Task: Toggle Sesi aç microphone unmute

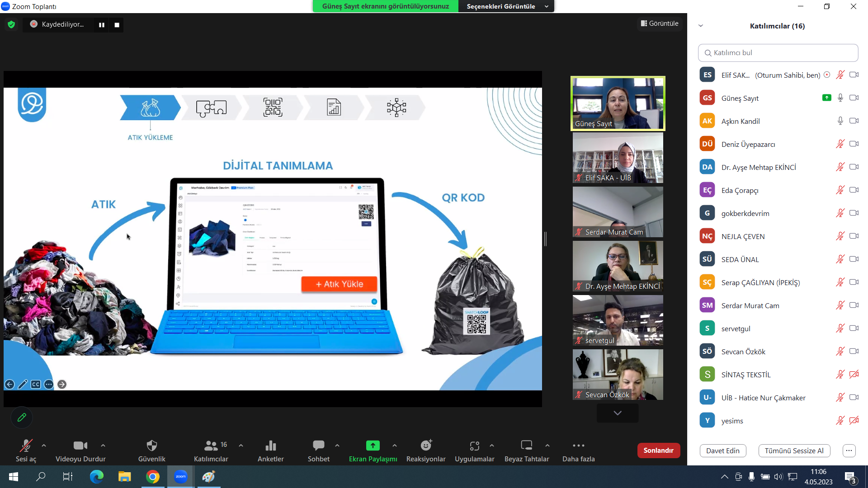Action: (26, 446)
